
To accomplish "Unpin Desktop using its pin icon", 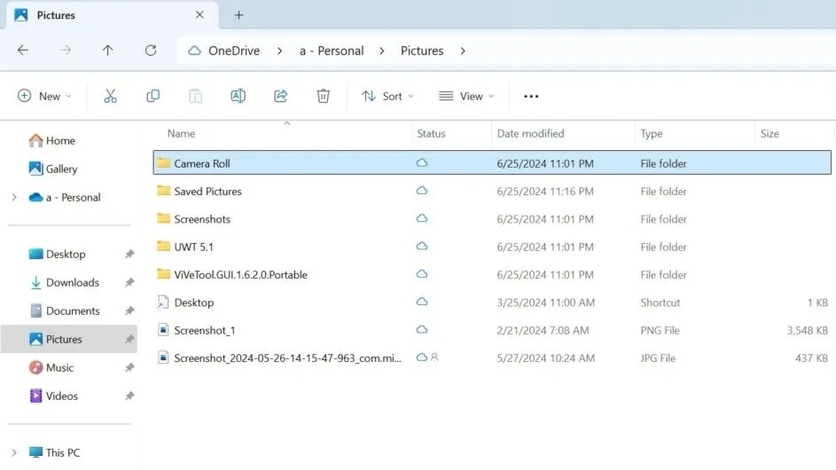I will pyautogui.click(x=130, y=254).
